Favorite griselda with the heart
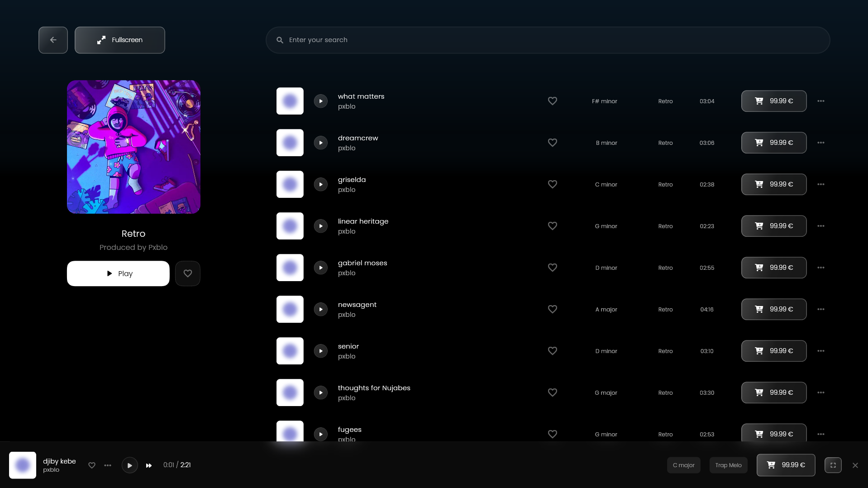Viewport: 868px width, 488px height. point(553,184)
